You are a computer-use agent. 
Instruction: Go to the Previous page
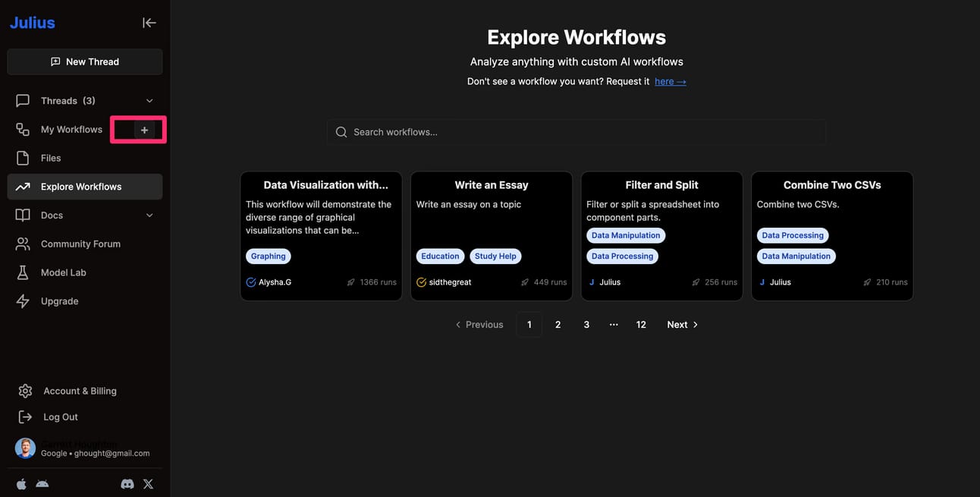tap(479, 325)
